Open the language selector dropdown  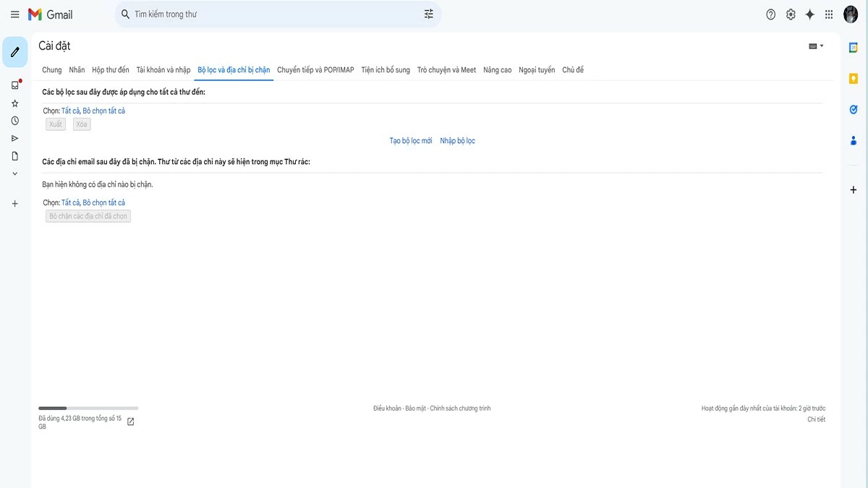(x=815, y=45)
